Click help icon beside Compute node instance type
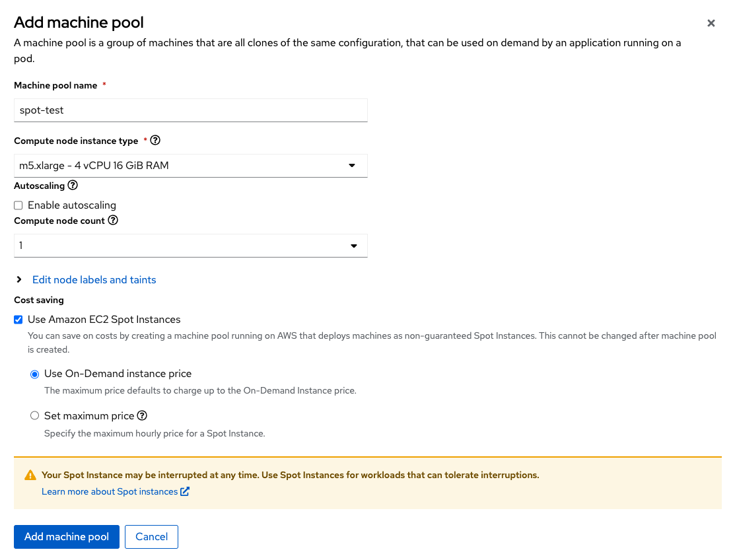The image size is (735, 560). point(155,140)
